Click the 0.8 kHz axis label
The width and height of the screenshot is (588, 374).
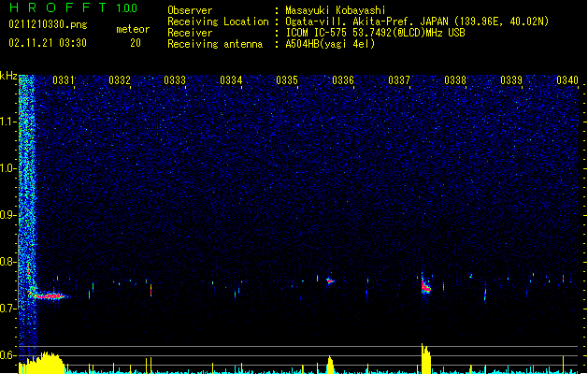coord(8,262)
